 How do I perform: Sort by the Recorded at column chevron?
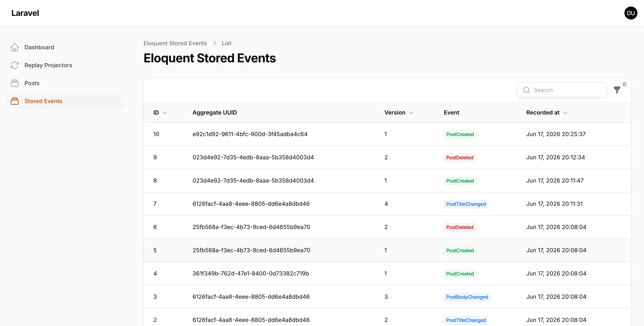pyautogui.click(x=565, y=113)
